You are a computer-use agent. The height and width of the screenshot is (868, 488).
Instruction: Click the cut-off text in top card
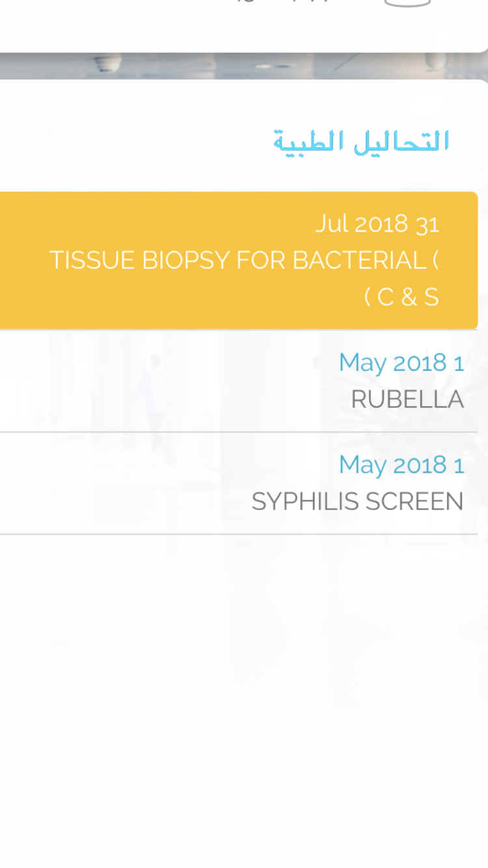tap(283, 2)
